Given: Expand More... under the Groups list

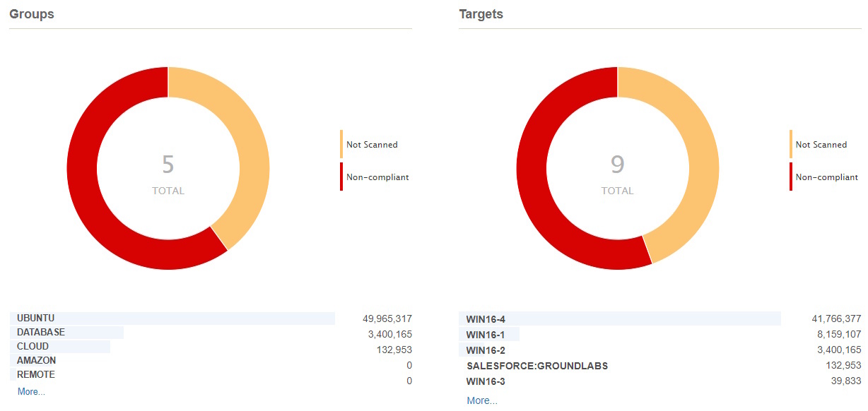Looking at the screenshot, I should click(30, 391).
